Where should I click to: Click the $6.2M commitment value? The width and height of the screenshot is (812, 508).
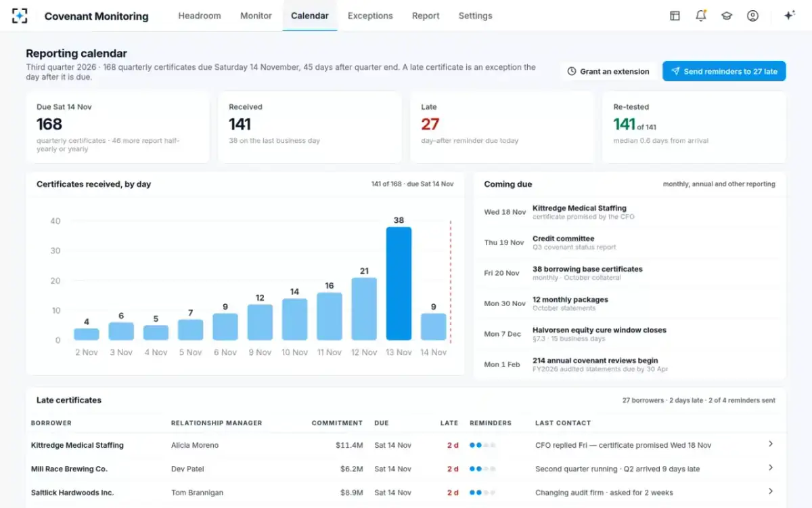coord(352,469)
